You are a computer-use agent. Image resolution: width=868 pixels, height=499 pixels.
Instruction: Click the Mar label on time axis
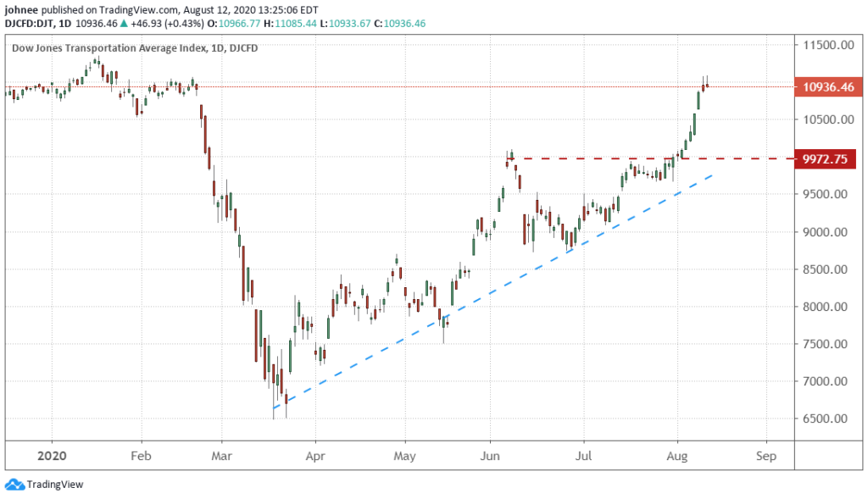[x=220, y=453]
